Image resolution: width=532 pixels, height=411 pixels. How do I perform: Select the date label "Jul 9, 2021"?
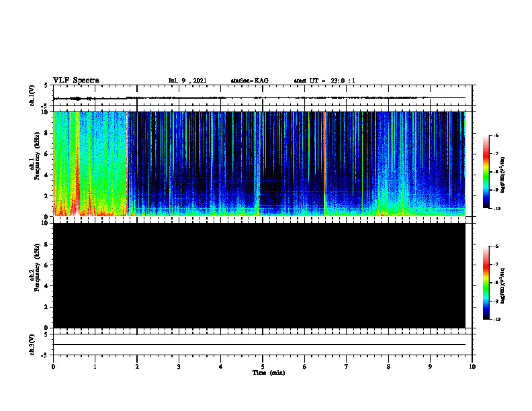[187, 81]
